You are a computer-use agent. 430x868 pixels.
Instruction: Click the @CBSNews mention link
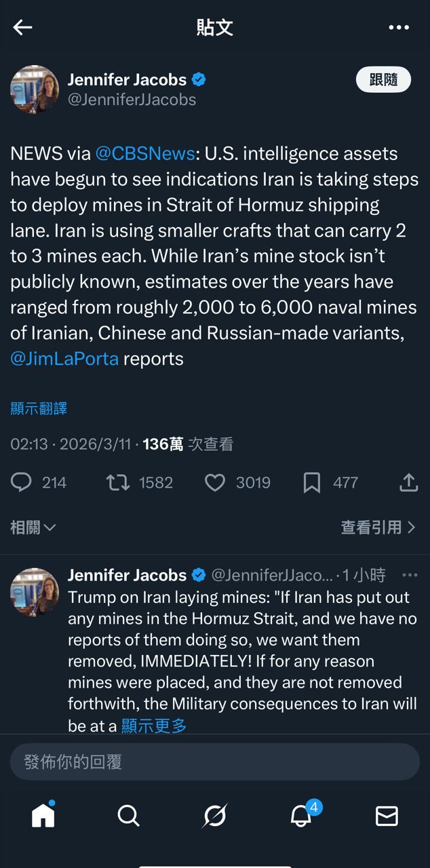pyautogui.click(x=145, y=154)
